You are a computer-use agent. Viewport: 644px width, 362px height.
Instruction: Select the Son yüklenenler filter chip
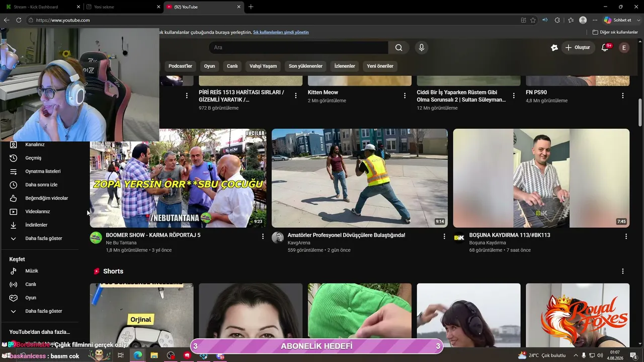click(305, 66)
